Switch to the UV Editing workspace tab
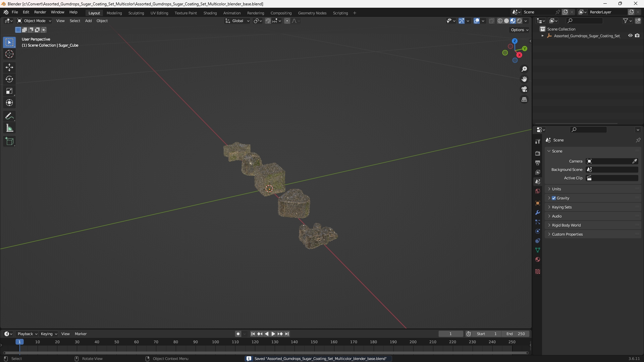 pos(159,13)
